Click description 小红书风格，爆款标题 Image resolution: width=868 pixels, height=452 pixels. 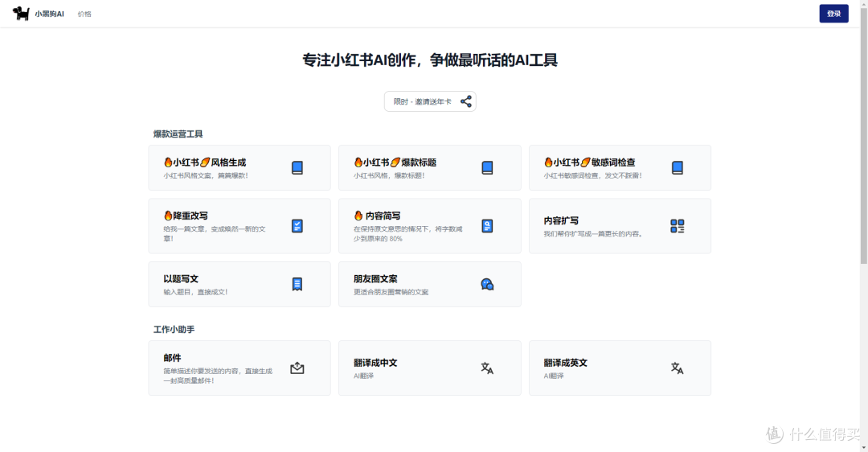(389, 175)
